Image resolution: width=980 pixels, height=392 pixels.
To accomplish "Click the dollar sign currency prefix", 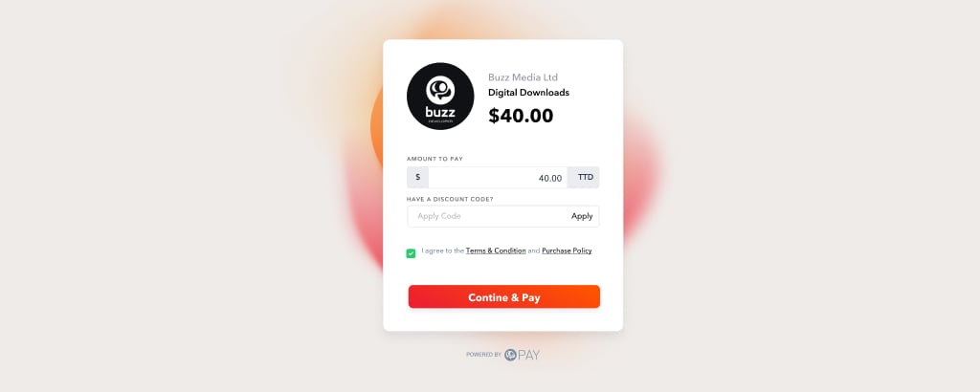I will pos(417,177).
